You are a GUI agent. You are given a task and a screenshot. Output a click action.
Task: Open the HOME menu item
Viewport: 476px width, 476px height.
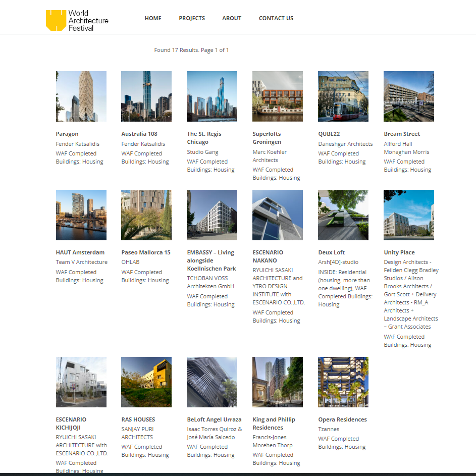pyautogui.click(x=153, y=18)
